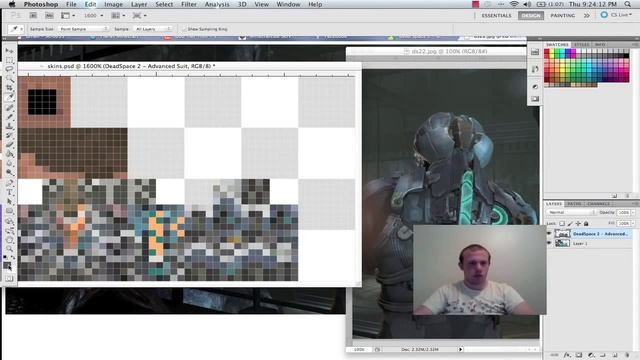
Task: Open the Photoshop application menu
Action: tap(41, 4)
